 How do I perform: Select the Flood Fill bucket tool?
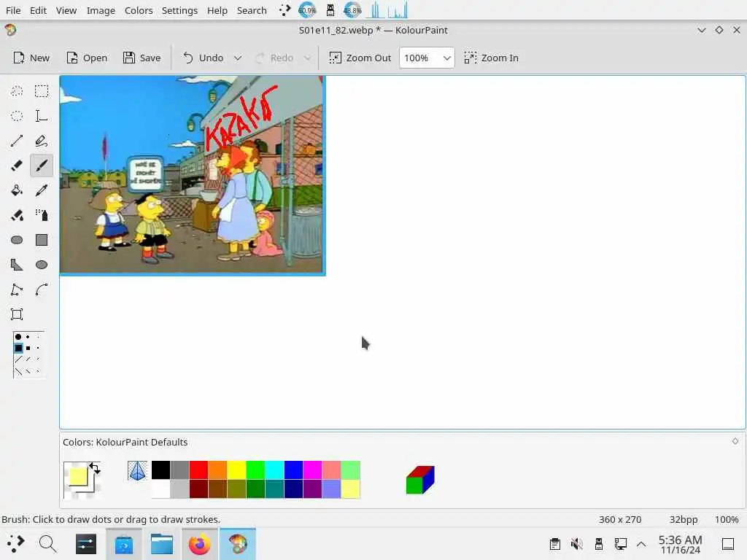pyautogui.click(x=17, y=190)
